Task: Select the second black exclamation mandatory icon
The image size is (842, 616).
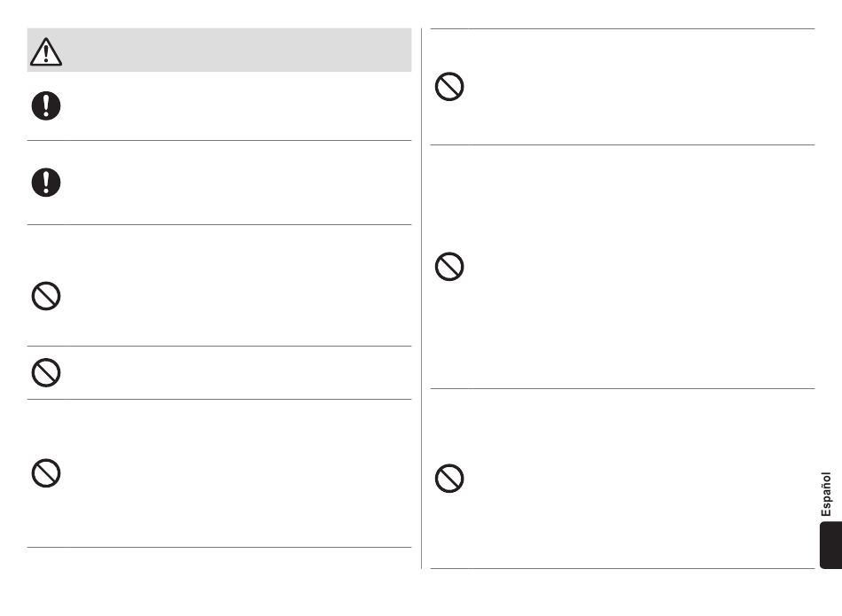Action: click(x=46, y=183)
